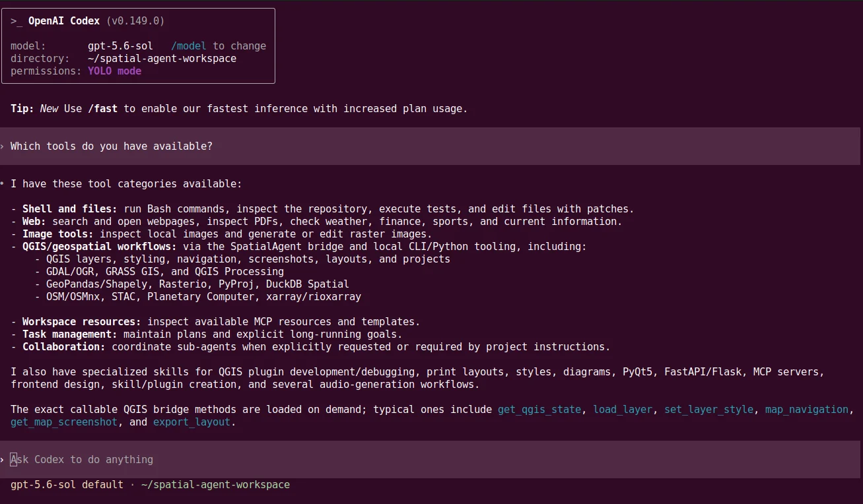Image resolution: width=863 pixels, height=504 pixels.
Task: Click the map_navigation method name
Action: click(807, 410)
